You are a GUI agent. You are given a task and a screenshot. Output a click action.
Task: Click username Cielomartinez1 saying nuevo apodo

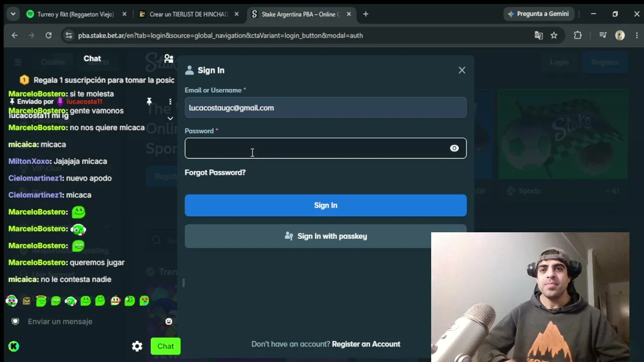tap(35, 178)
